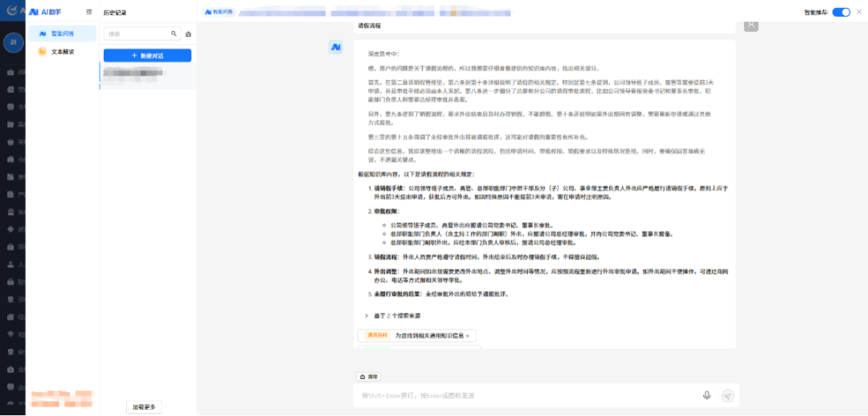The image size is (868, 416).
Task: Click the 未履行审批的后果 list heading
Action: tap(398, 294)
